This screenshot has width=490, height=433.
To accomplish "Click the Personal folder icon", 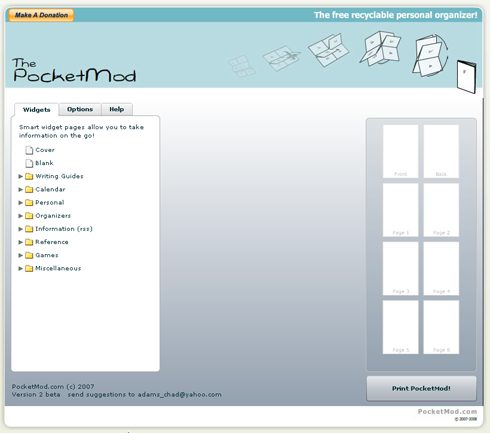I will pyautogui.click(x=29, y=203).
